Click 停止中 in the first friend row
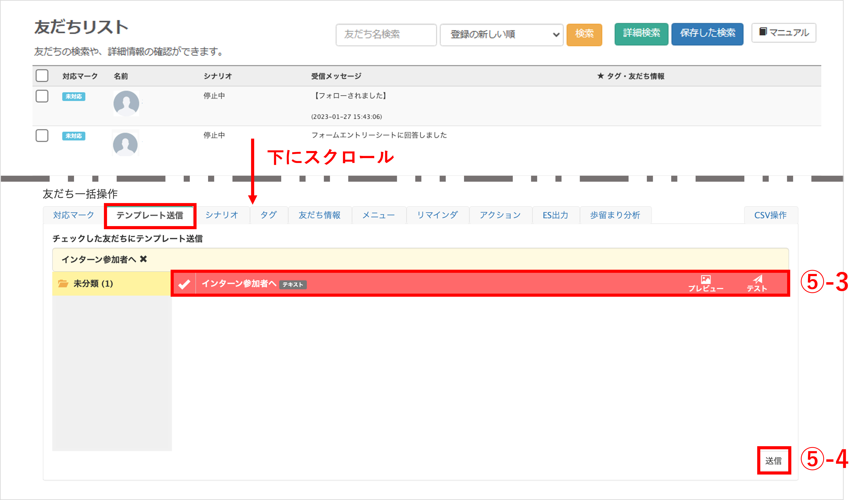The width and height of the screenshot is (868, 500). (x=214, y=95)
